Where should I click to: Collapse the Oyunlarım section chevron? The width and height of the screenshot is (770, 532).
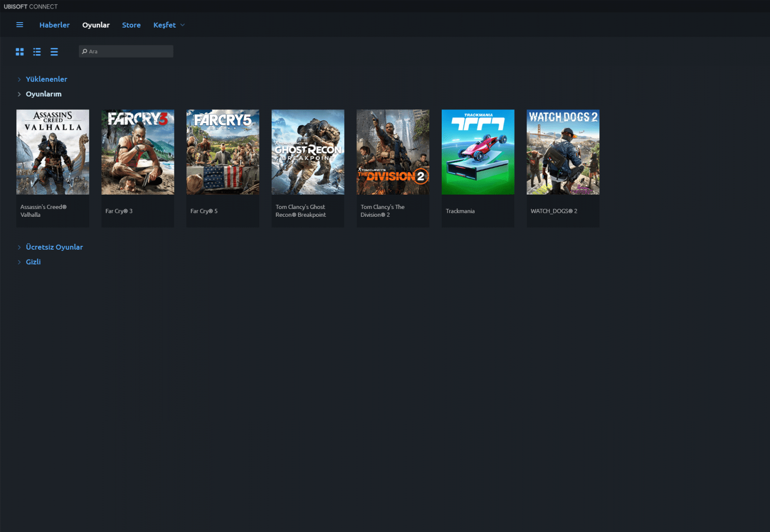pos(19,94)
